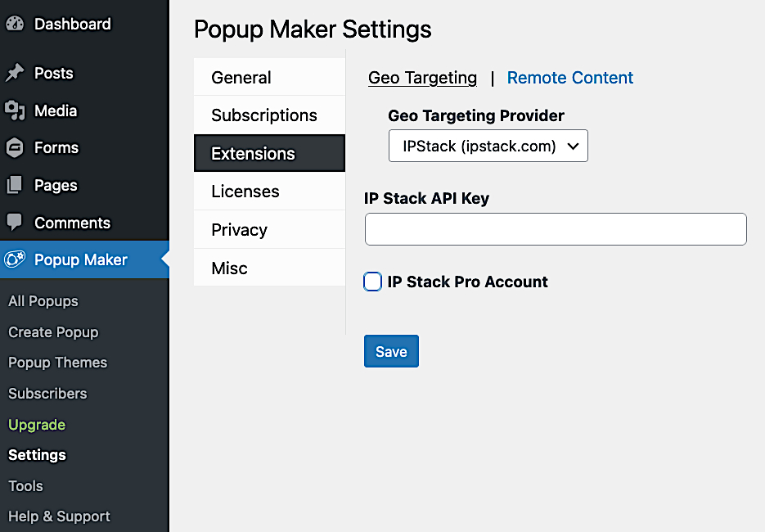Open the Geo Targeting Provider dropdown
Screen dimensions: 765x532
tap(488, 146)
